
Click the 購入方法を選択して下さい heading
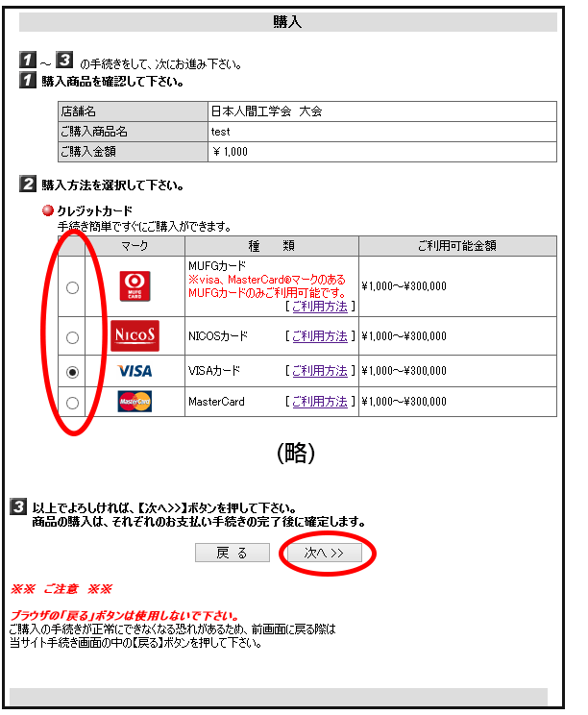(x=112, y=185)
